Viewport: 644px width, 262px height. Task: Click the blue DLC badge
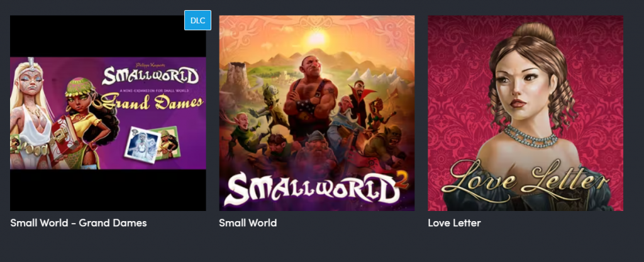(197, 20)
